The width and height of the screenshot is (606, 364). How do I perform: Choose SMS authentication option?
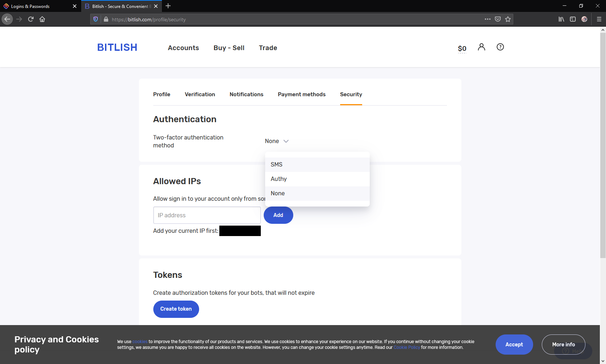pos(317,165)
